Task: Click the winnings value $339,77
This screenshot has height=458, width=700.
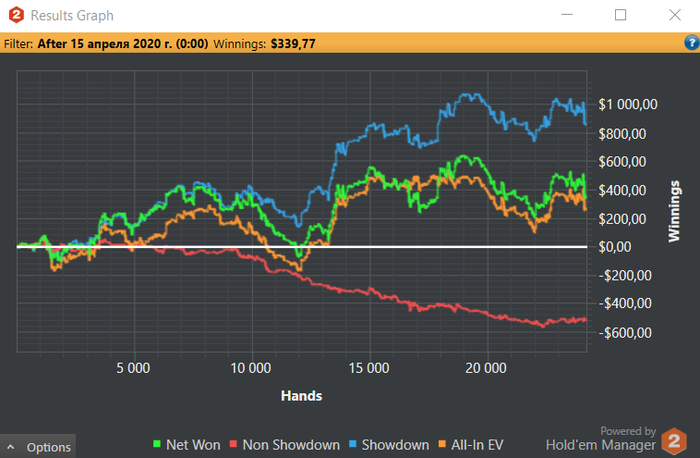Action: point(293,44)
